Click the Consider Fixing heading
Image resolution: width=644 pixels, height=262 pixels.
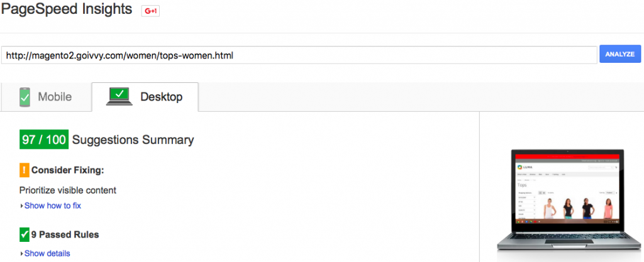click(68, 170)
